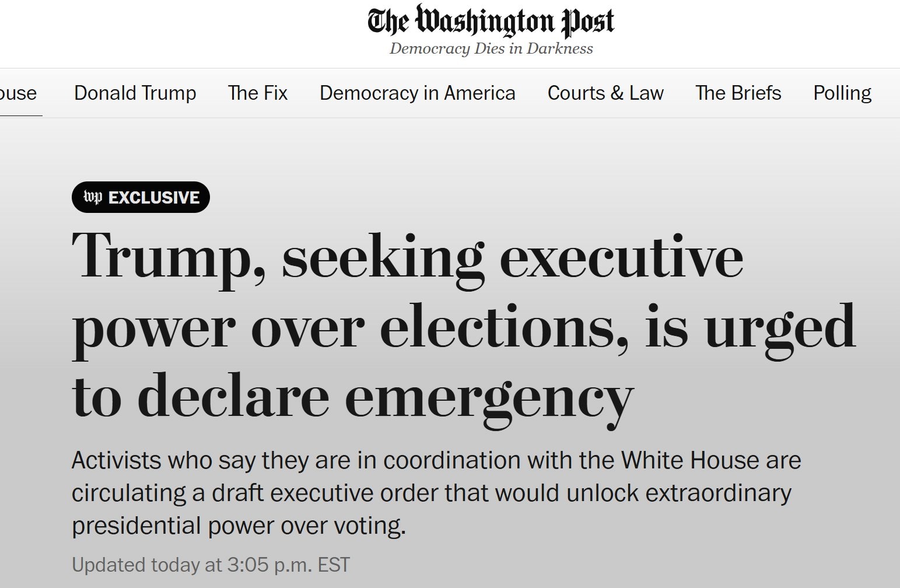
Task: Click the Democracy Dies in Darkness tagline
Action: (491, 48)
